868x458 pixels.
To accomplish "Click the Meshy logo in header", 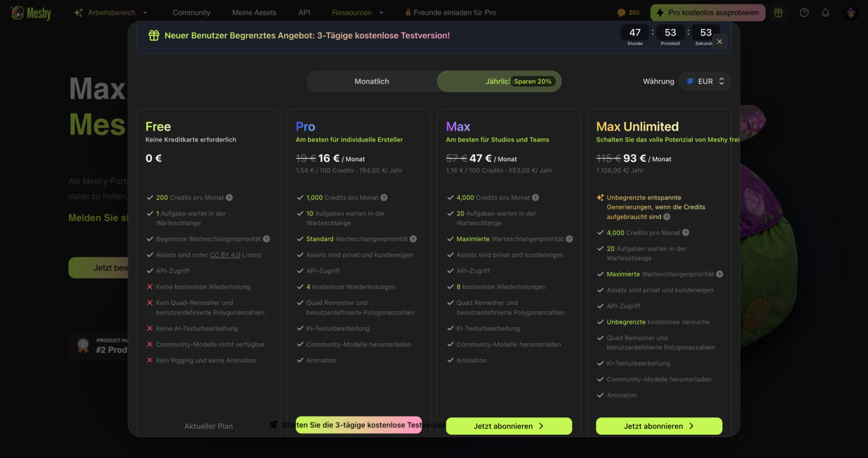I will (x=31, y=12).
